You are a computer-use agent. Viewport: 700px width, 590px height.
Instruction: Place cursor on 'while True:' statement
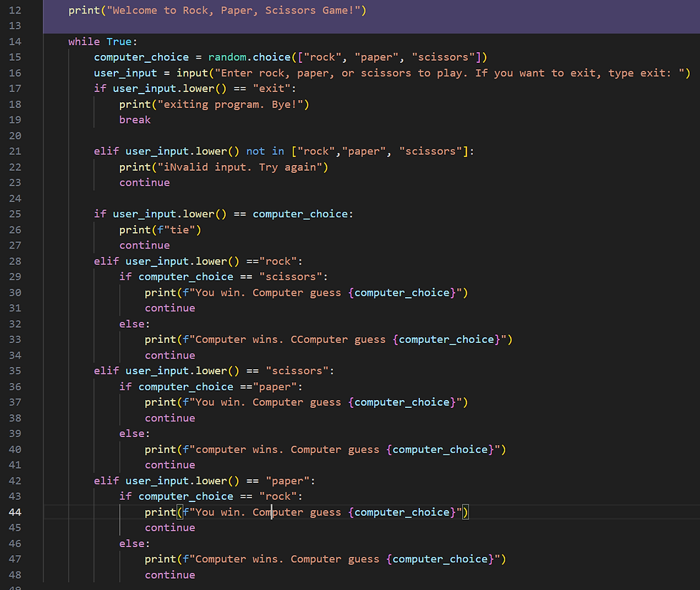click(103, 41)
